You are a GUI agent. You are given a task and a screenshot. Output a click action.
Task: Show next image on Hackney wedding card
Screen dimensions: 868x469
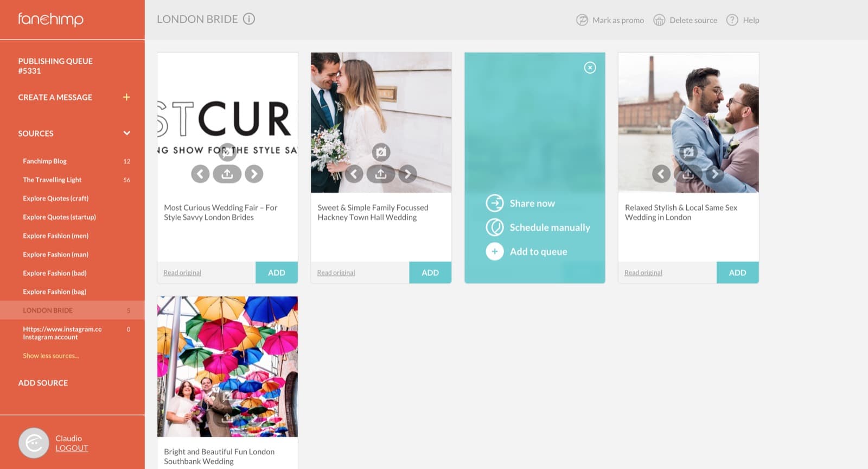pyautogui.click(x=407, y=174)
